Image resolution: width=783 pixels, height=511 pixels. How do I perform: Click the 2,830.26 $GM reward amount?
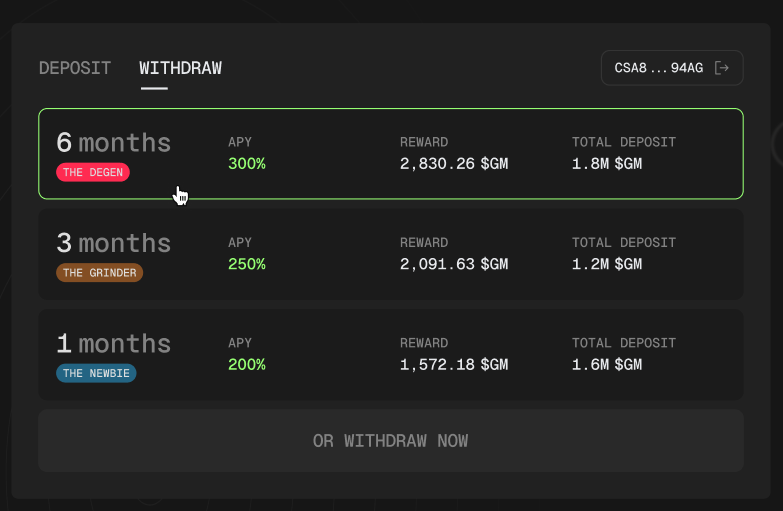point(454,163)
